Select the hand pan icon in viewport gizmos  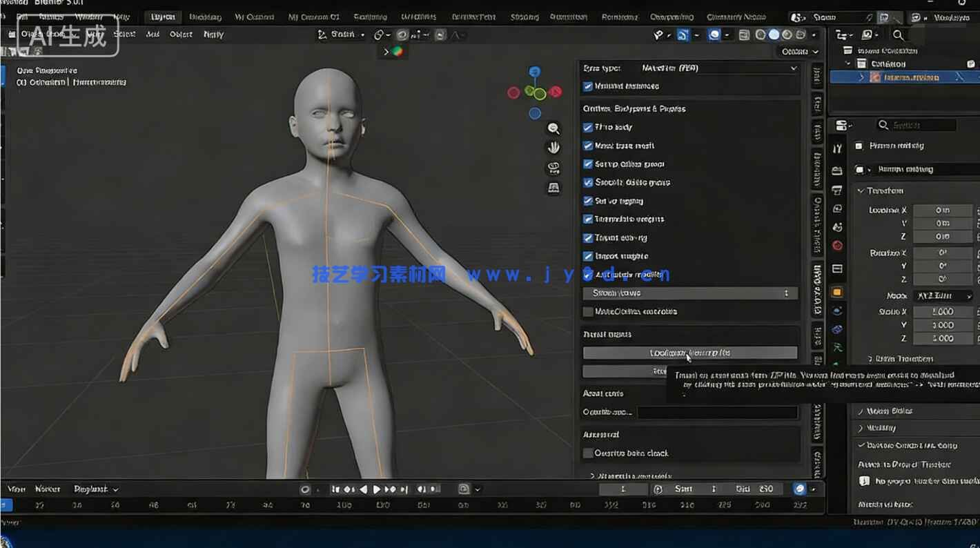point(553,147)
